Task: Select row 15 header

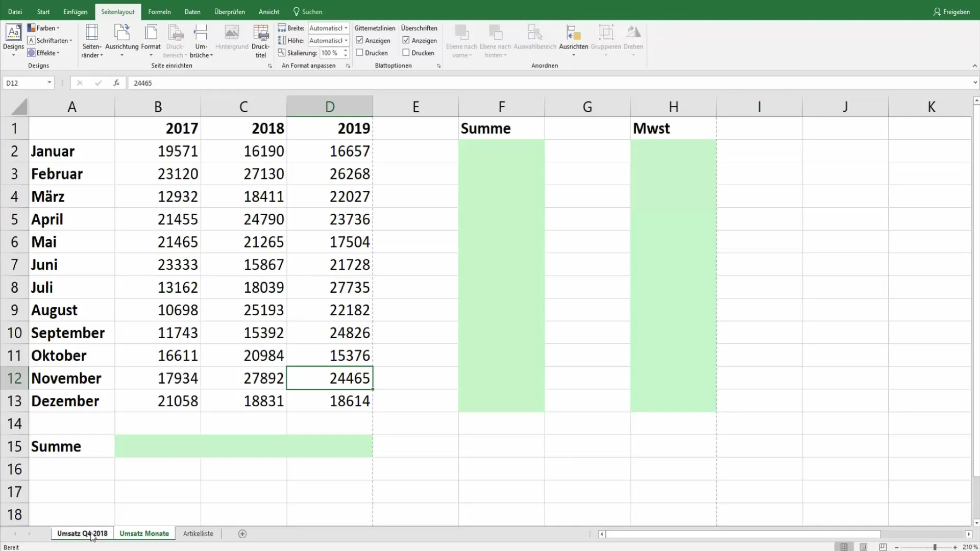Action: click(x=14, y=446)
